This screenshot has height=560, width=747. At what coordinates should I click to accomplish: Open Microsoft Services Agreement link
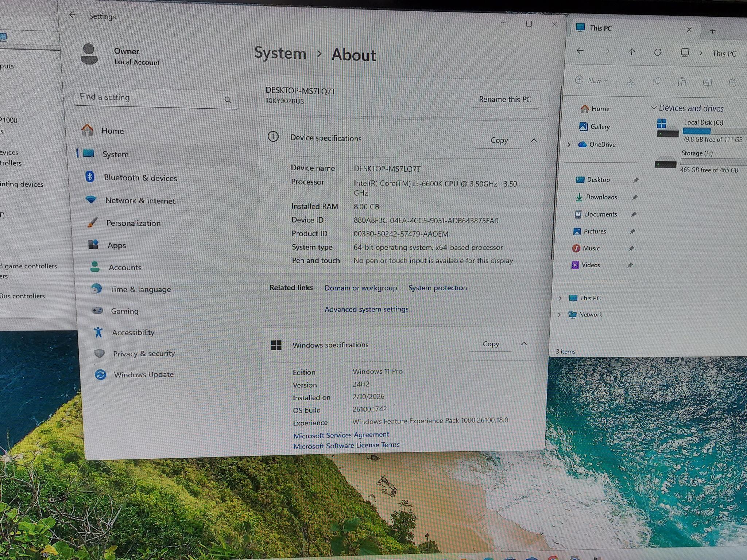[x=341, y=435]
